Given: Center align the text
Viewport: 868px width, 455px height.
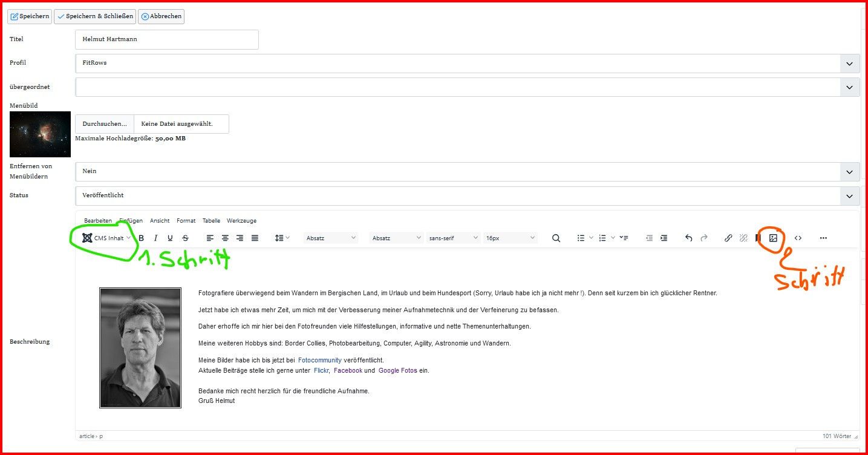Looking at the screenshot, I should pos(225,238).
